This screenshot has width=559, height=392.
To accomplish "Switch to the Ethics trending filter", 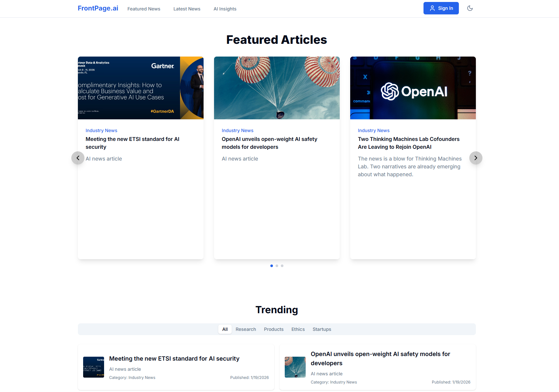I will (x=298, y=329).
